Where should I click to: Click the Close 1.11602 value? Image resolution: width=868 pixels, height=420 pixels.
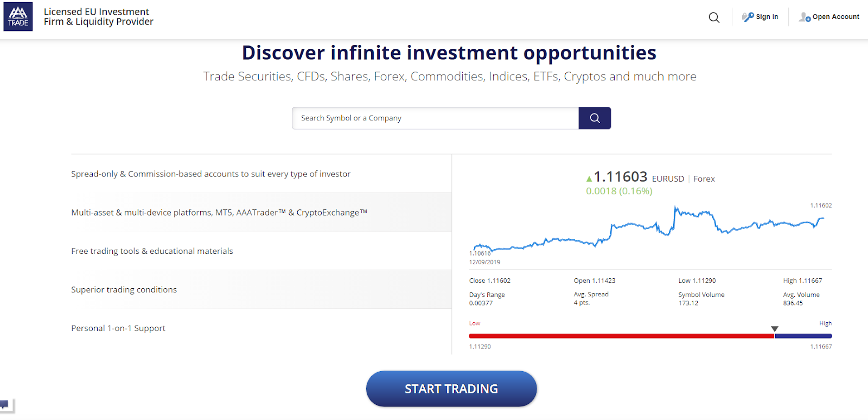[490, 281]
